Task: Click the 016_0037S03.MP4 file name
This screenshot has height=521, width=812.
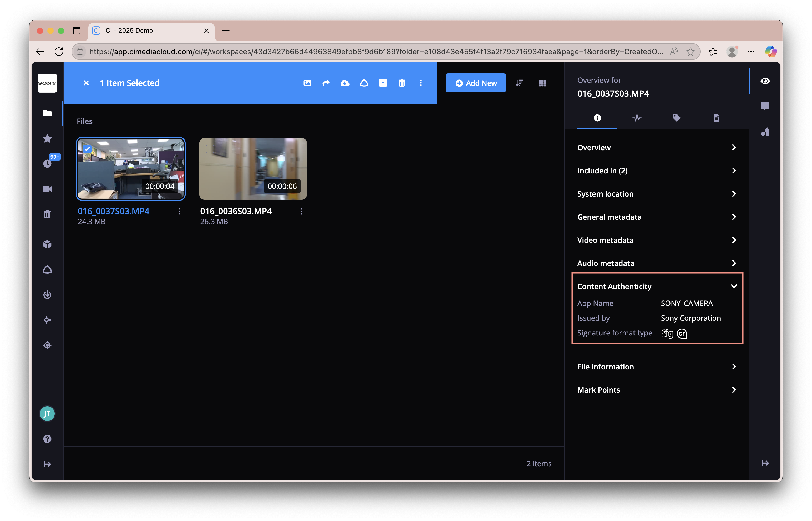Action: pos(114,211)
